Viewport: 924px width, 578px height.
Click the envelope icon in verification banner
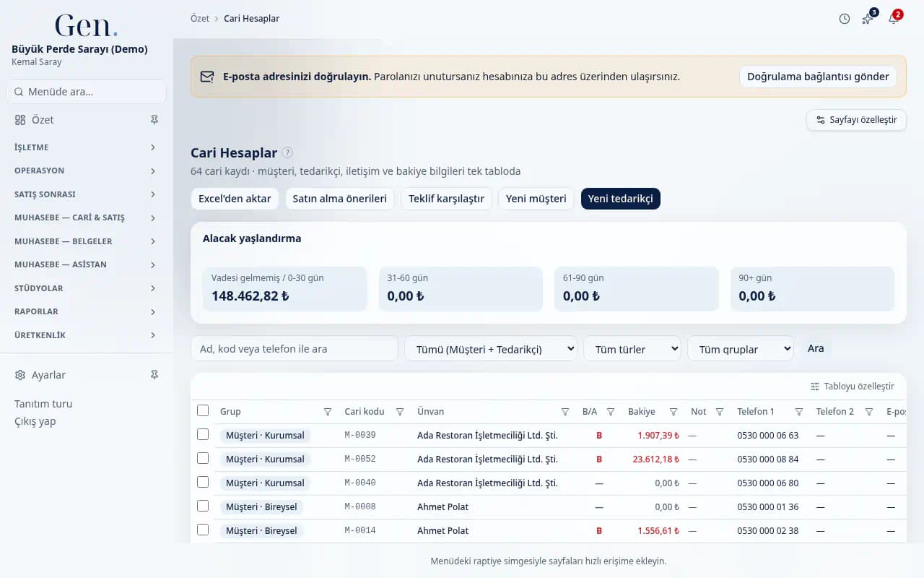pos(207,77)
